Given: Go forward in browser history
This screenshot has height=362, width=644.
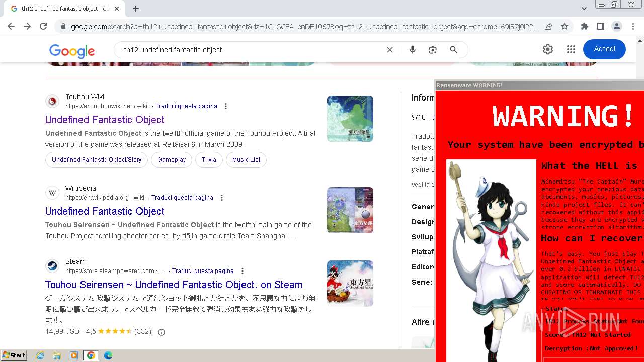Looking at the screenshot, I should click(27, 27).
